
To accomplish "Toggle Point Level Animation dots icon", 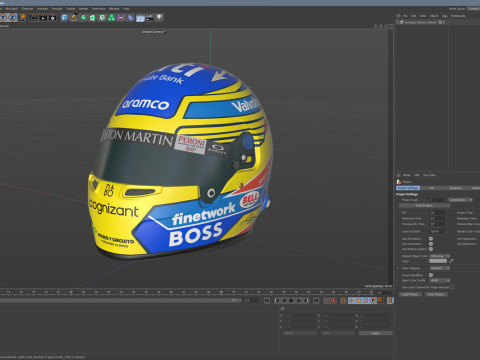I will (x=380, y=300).
